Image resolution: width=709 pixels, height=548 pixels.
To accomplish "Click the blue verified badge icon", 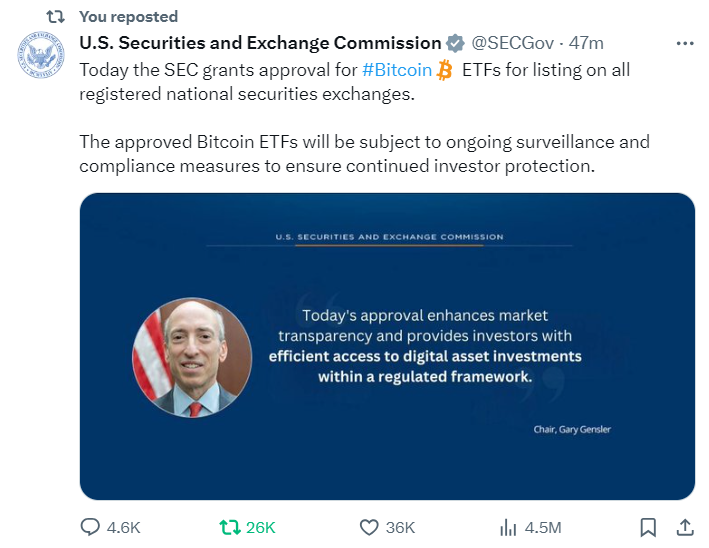I will click(455, 44).
